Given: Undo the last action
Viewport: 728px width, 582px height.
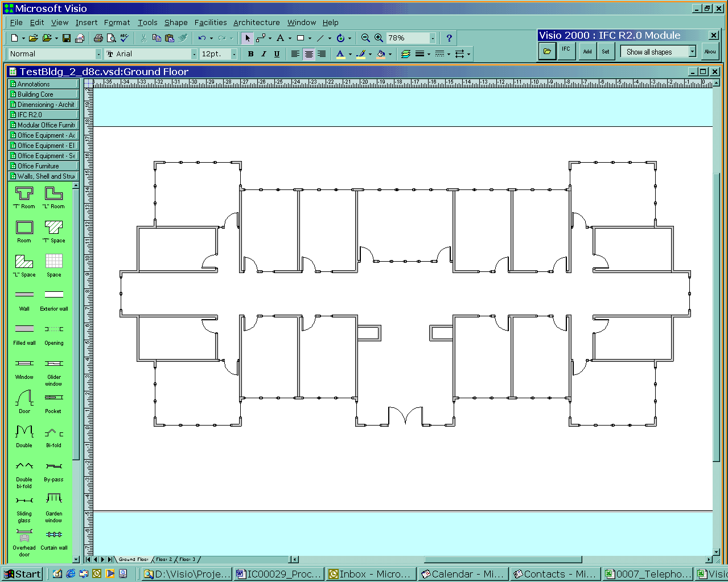Looking at the screenshot, I should coord(201,38).
